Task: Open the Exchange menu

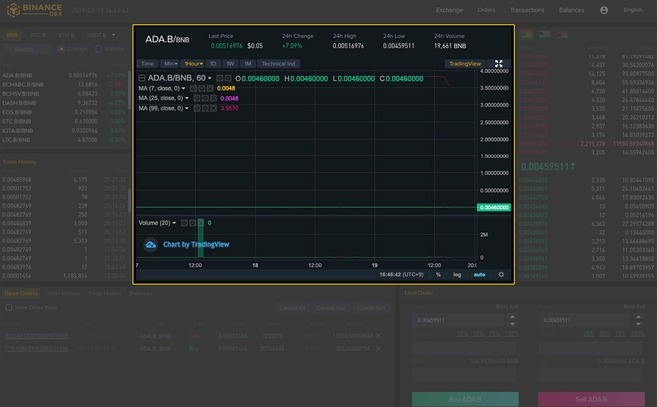Action: [x=449, y=10]
